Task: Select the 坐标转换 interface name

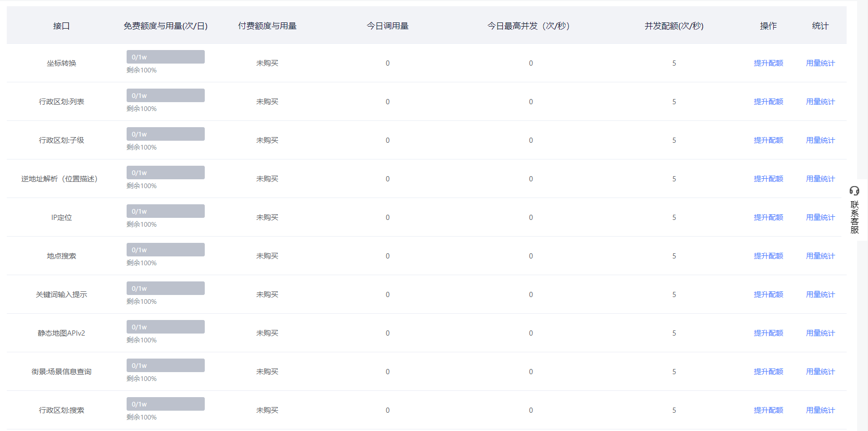Action: tap(61, 63)
